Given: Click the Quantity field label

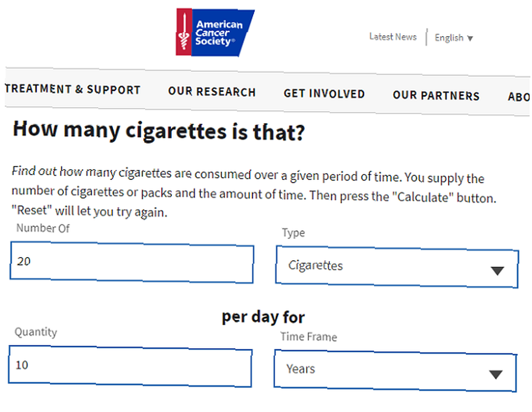Looking at the screenshot, I should 36,332.
